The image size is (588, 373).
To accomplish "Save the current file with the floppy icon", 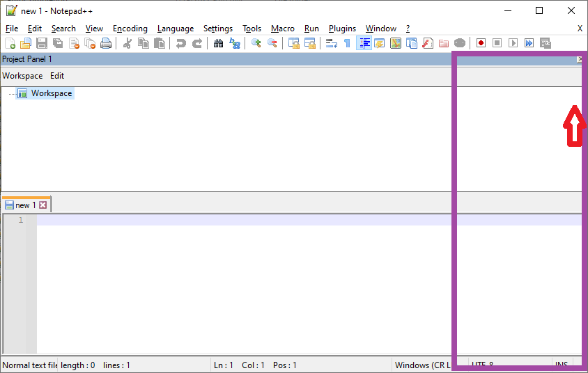I will pos(42,43).
